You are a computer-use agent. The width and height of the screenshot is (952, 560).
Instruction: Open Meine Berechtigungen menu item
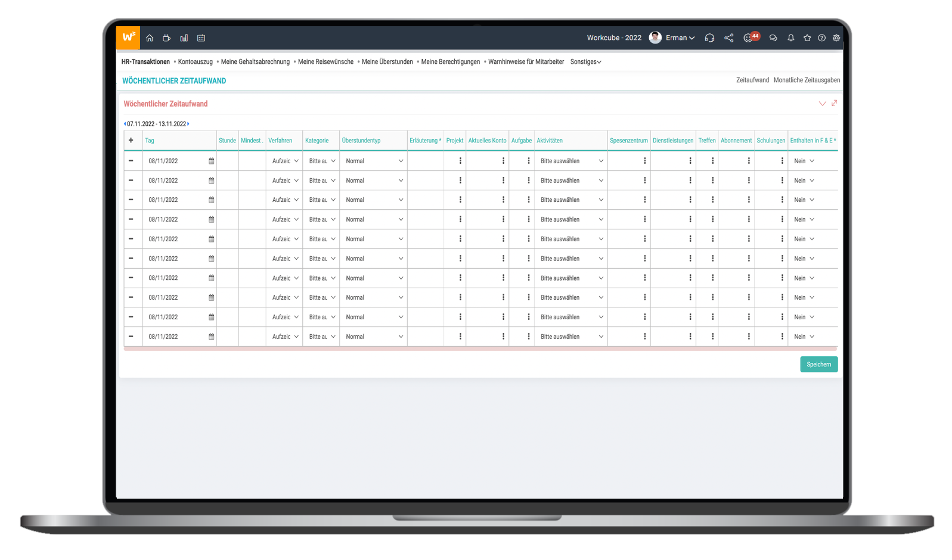[451, 62]
